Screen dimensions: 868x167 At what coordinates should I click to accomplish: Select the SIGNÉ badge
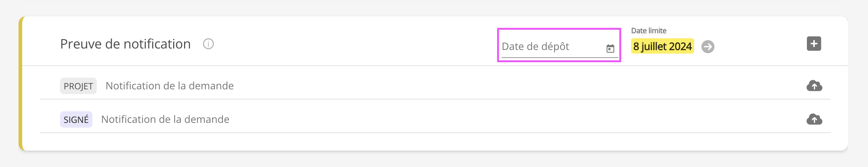coord(76,120)
